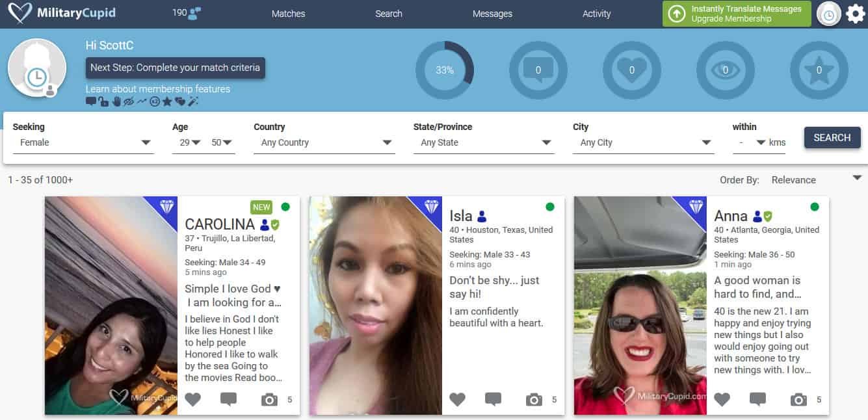Open Isla's profile name link
Viewport: 868px width, 420px height.
[461, 216]
